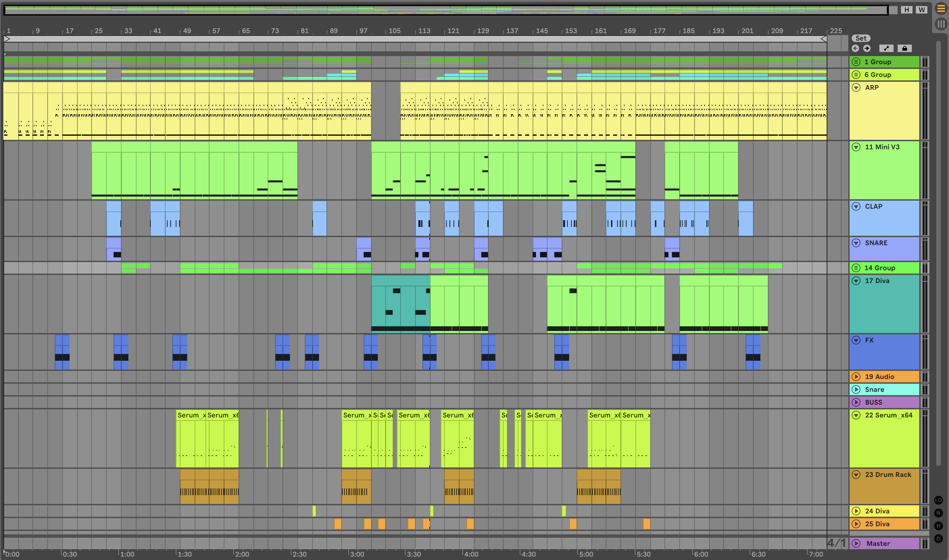Image resolution: width=949 pixels, height=560 pixels.
Task: Show the I-O section button
Action: (x=939, y=500)
